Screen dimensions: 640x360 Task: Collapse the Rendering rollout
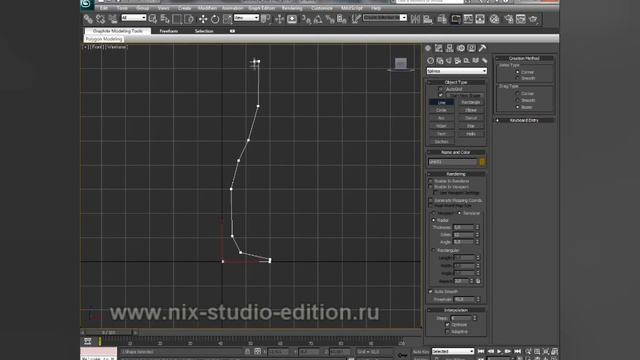tap(456, 174)
